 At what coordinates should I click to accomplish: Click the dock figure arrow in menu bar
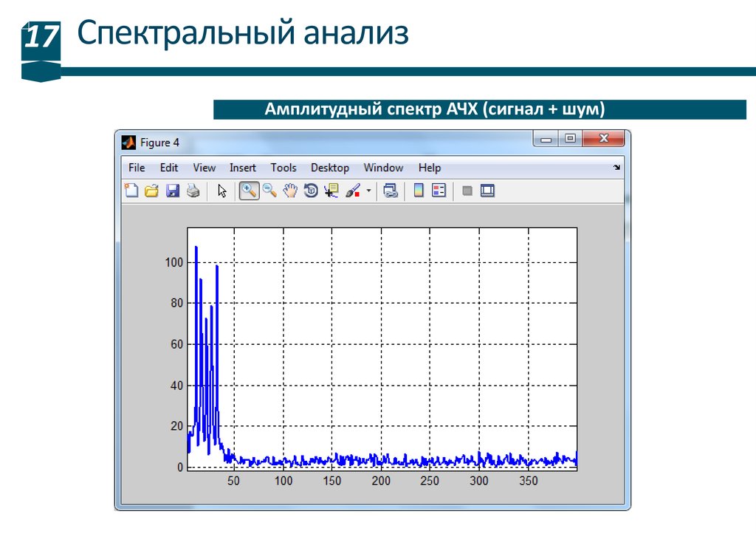(616, 168)
